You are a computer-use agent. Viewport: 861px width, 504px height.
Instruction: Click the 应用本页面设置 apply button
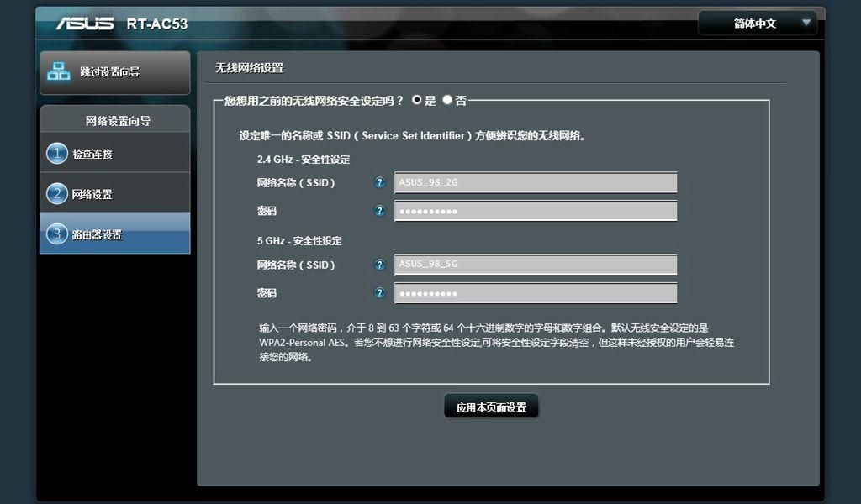click(491, 407)
